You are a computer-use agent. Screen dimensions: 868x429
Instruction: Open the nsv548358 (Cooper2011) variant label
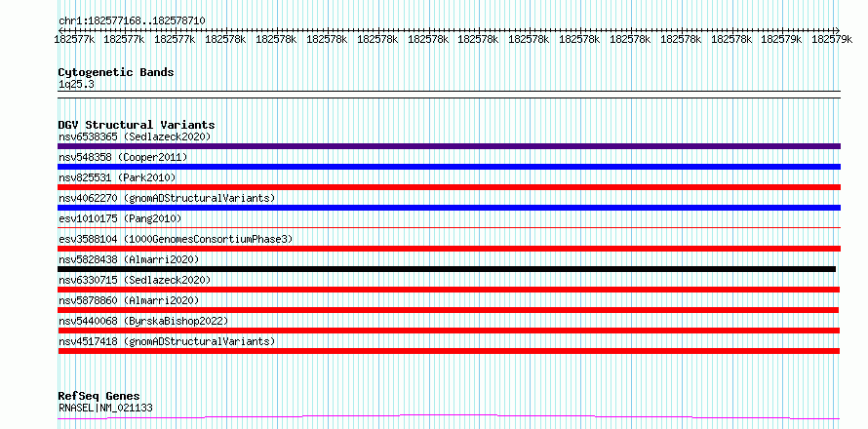[123, 157]
